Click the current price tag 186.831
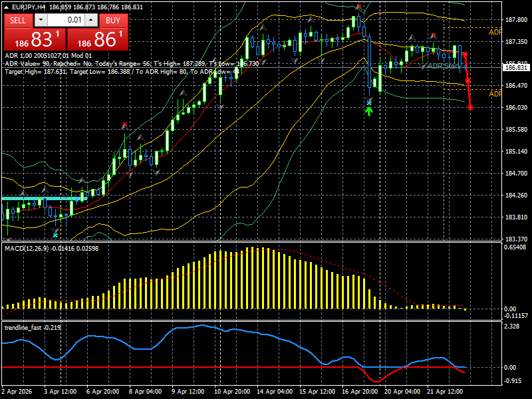532x399 pixels. [x=516, y=68]
